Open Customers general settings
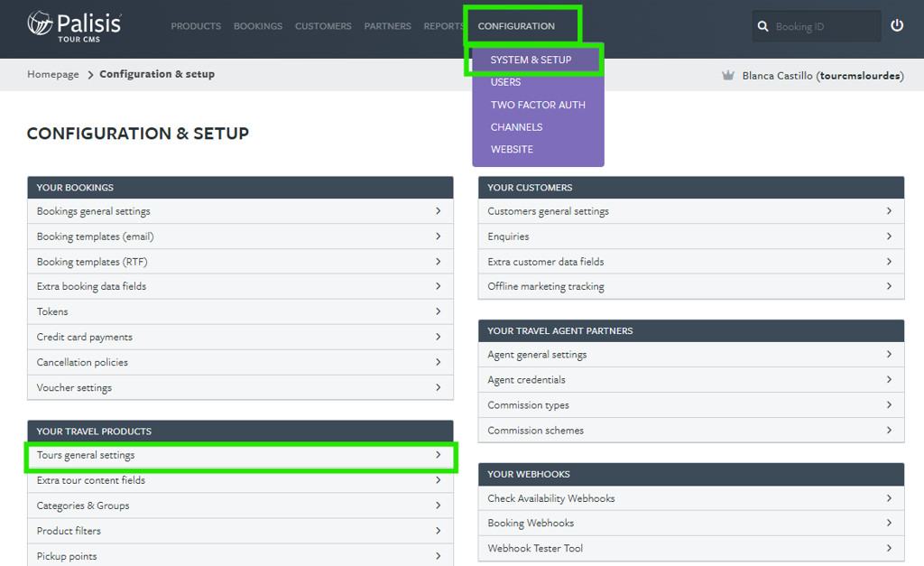Image resolution: width=924 pixels, height=566 pixels. pyautogui.click(x=691, y=211)
